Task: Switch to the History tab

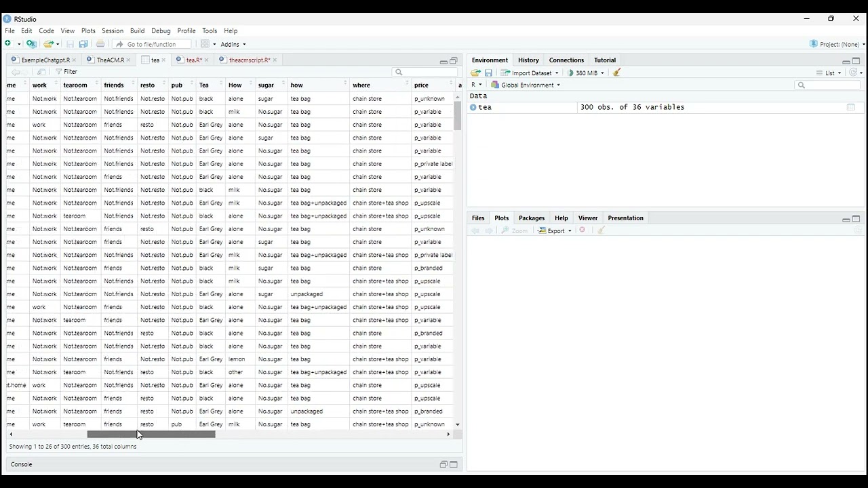Action: click(528, 60)
